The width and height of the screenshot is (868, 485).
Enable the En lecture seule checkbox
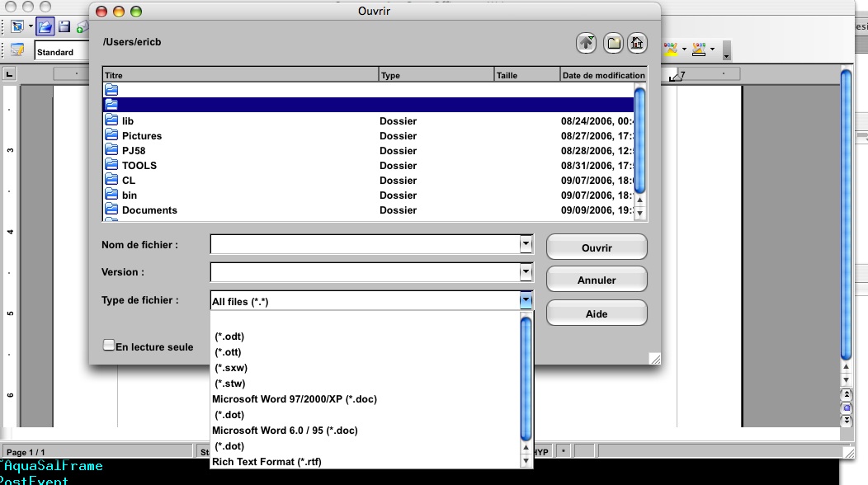108,346
